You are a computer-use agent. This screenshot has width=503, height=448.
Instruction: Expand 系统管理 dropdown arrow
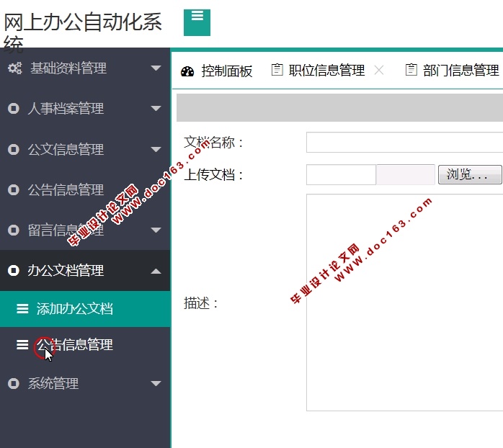pyautogui.click(x=156, y=384)
